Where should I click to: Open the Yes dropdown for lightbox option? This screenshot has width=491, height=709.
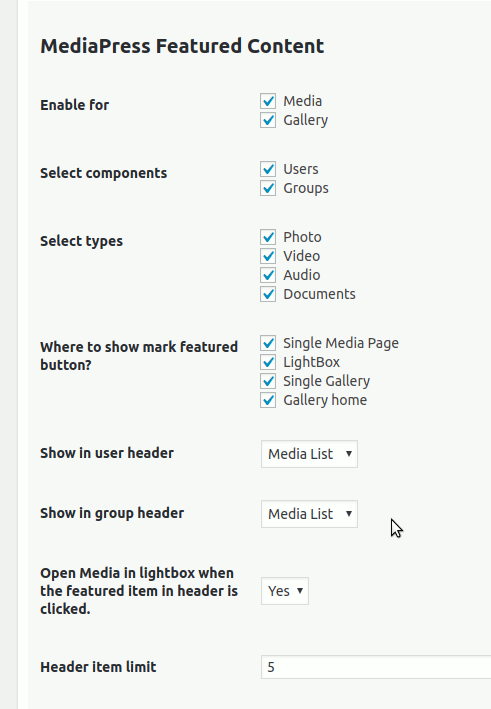[x=285, y=591]
